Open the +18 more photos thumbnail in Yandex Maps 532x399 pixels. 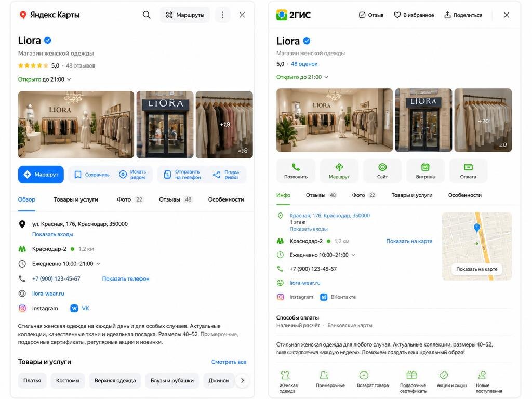click(x=224, y=125)
